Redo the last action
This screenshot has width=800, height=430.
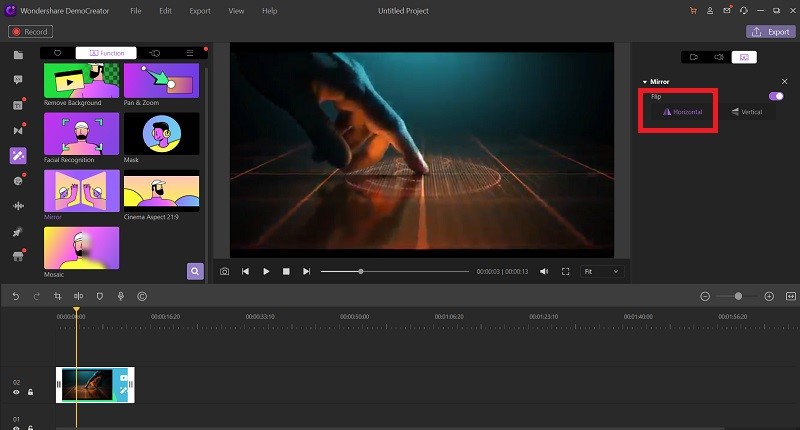[37, 296]
